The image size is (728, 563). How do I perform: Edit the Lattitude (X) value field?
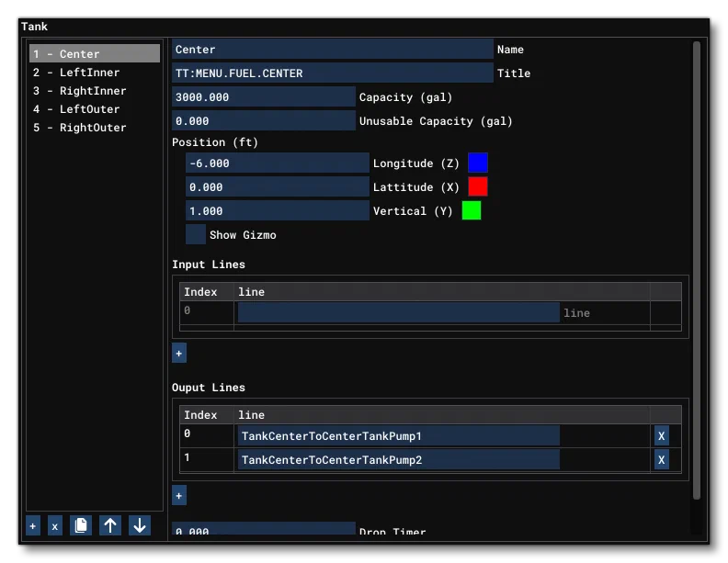click(x=278, y=186)
